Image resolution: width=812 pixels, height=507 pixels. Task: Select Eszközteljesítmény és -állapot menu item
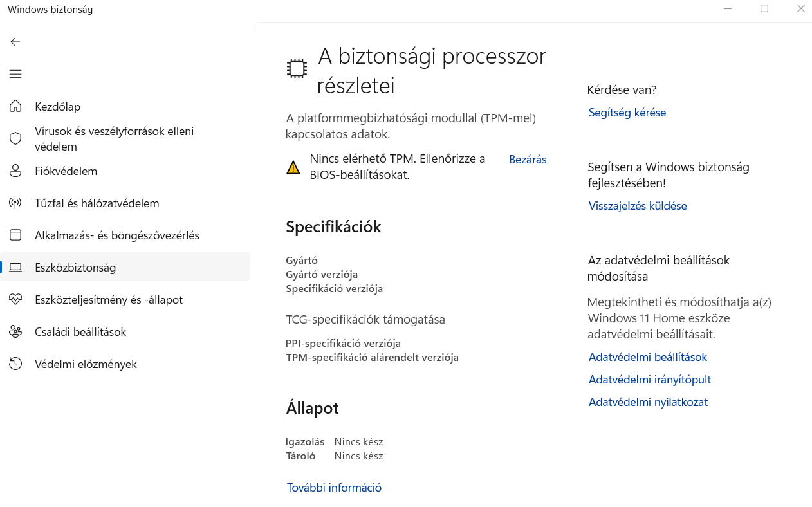pos(109,300)
